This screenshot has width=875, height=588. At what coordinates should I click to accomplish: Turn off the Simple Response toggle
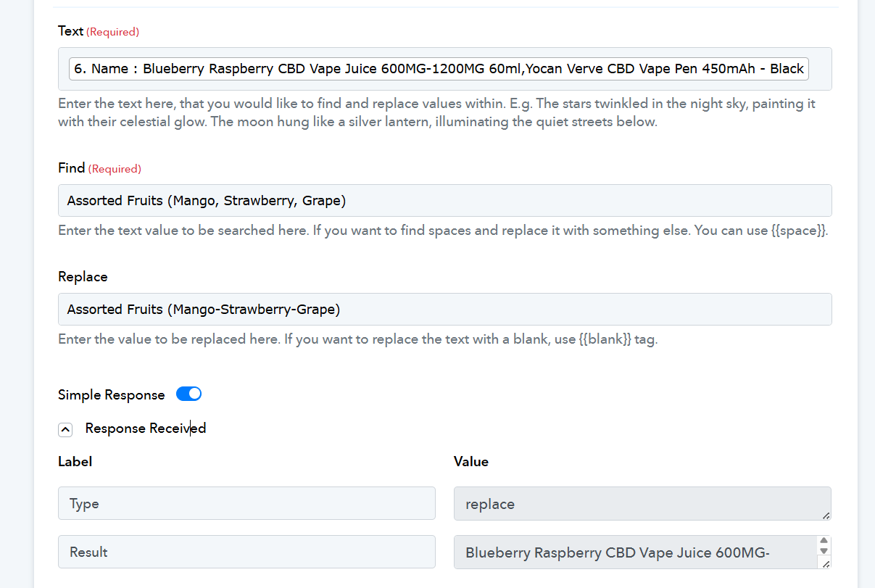point(188,394)
